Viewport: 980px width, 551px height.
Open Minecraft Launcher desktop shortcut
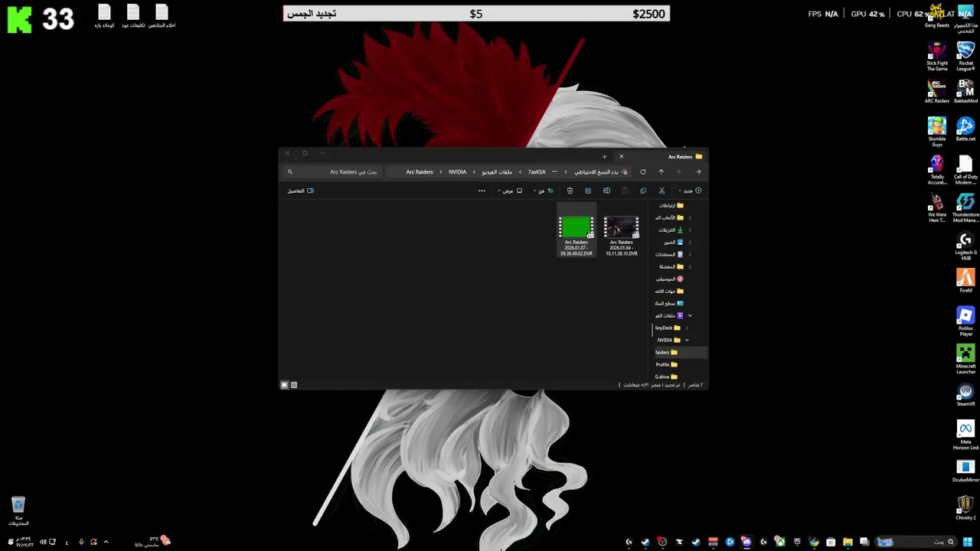tap(965, 359)
